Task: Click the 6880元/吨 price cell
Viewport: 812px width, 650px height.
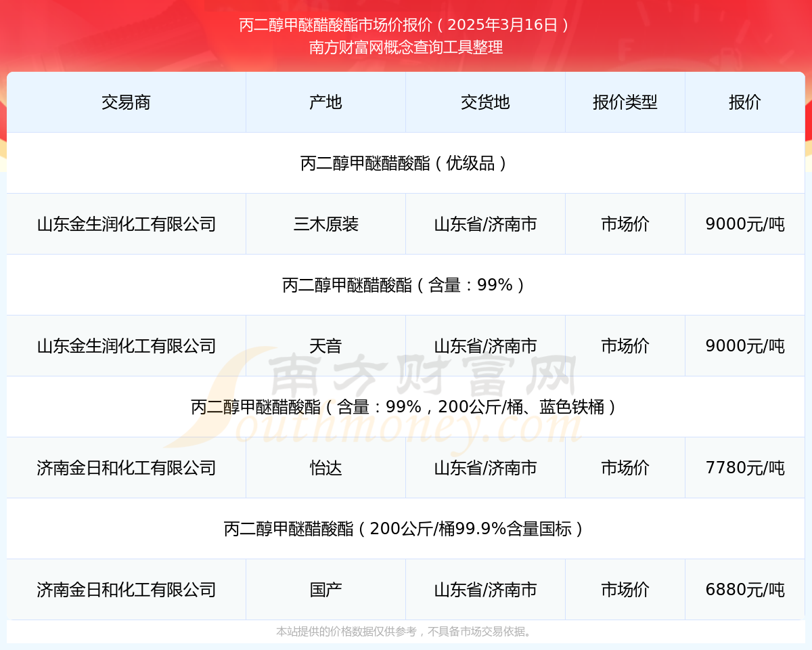Action: point(745,590)
